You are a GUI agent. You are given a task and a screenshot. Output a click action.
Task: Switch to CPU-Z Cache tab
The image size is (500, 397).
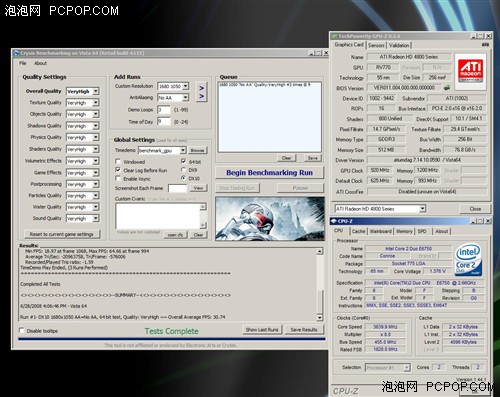[x=358, y=231]
